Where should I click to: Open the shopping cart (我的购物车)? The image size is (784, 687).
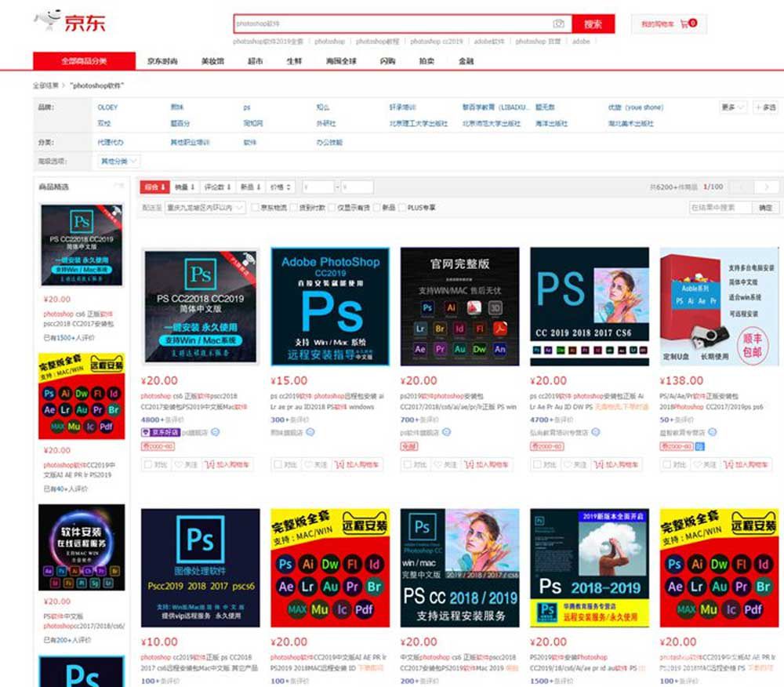tap(668, 24)
